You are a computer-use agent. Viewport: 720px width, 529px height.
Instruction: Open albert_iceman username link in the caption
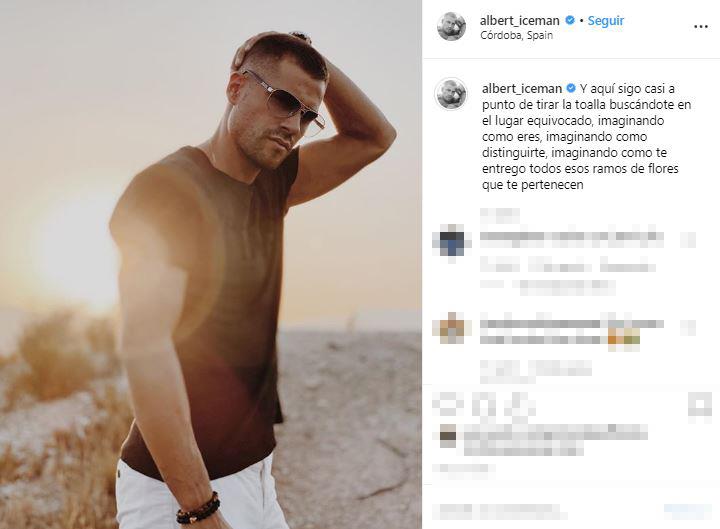tap(522, 88)
